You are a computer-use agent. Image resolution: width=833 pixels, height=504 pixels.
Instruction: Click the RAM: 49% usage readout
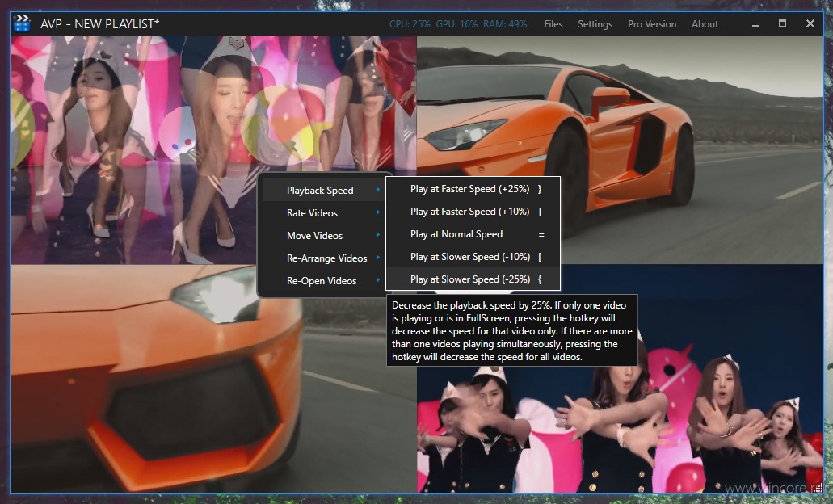[x=505, y=24]
